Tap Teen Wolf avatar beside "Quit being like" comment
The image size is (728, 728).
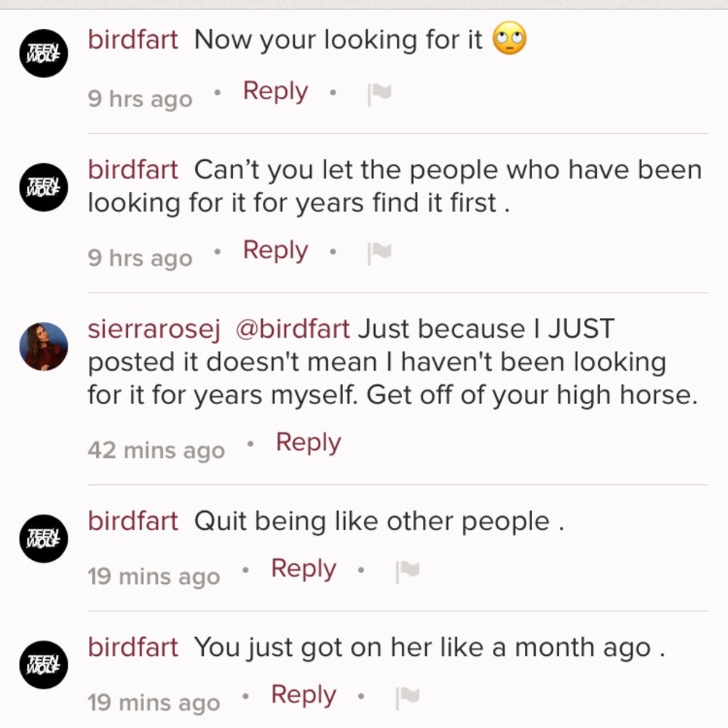(43, 538)
